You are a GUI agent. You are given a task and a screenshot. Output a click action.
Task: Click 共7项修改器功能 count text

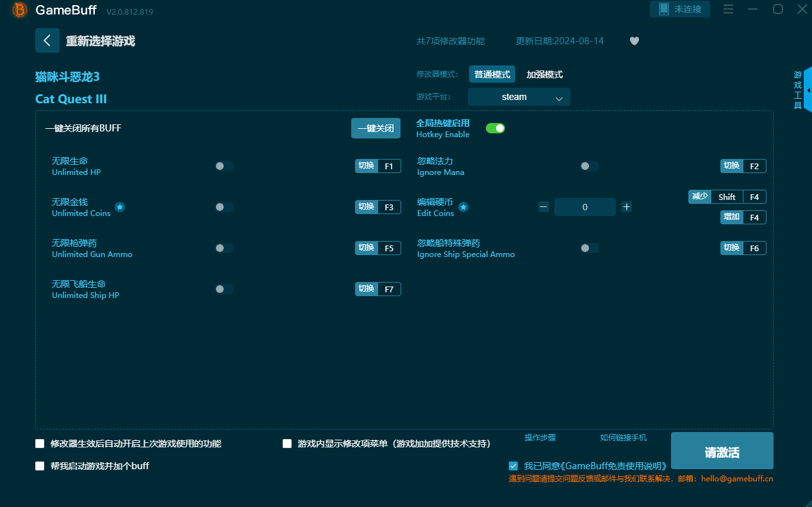point(451,41)
